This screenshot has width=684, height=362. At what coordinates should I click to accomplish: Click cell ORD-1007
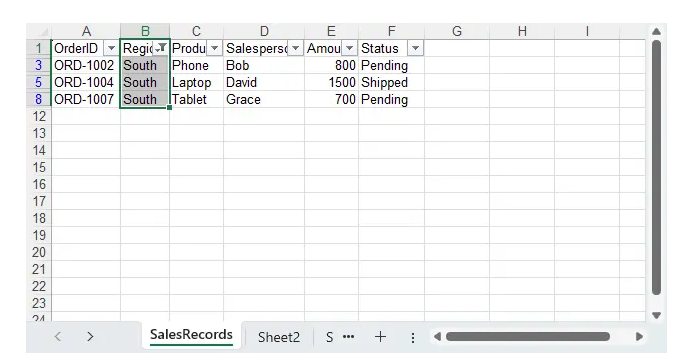point(86,99)
